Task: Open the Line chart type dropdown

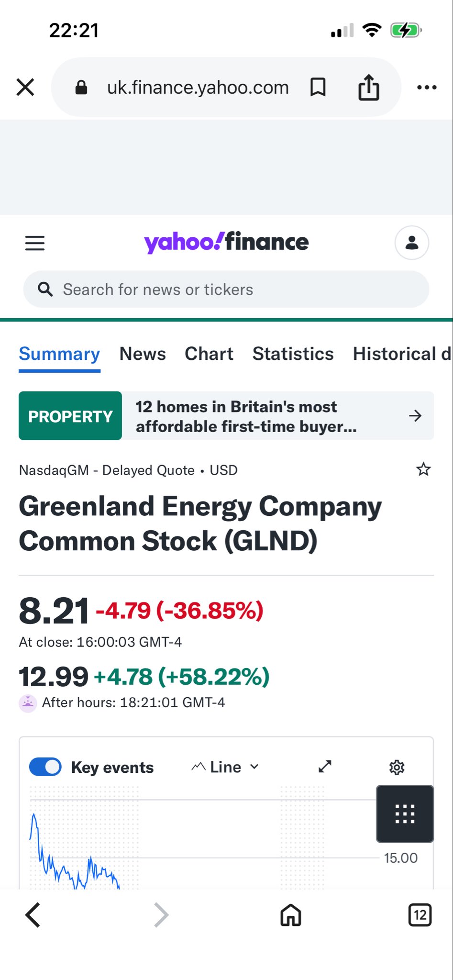Action: tap(225, 767)
